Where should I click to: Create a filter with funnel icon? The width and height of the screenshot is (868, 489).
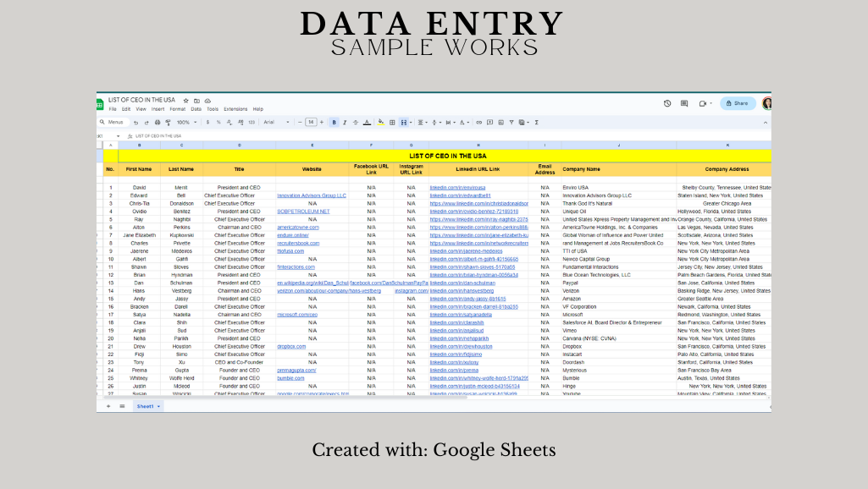511,122
